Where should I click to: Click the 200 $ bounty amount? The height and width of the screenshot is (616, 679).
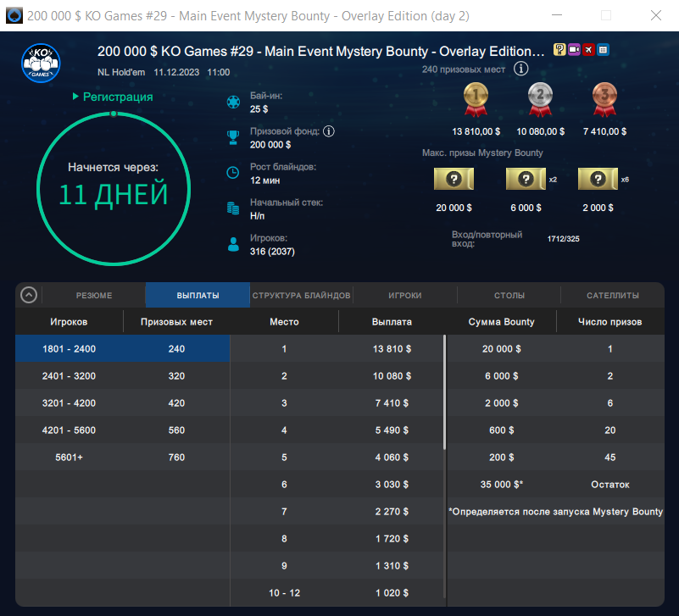click(502, 458)
